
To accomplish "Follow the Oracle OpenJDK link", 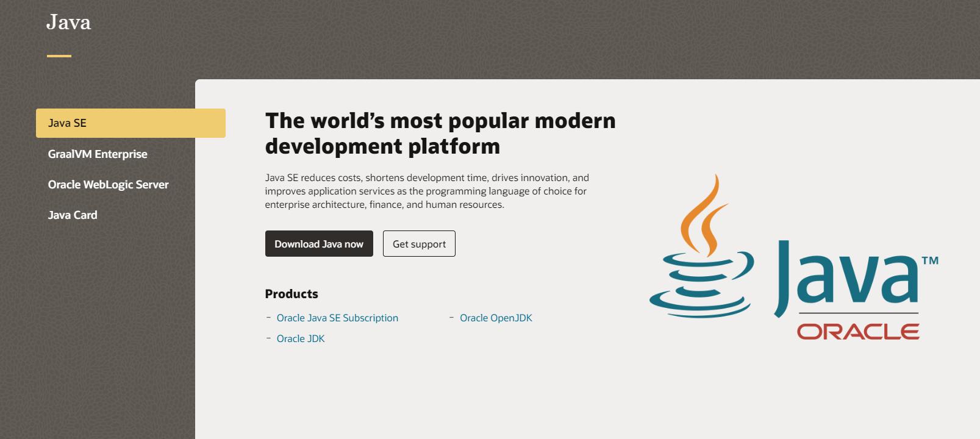I will pos(496,318).
